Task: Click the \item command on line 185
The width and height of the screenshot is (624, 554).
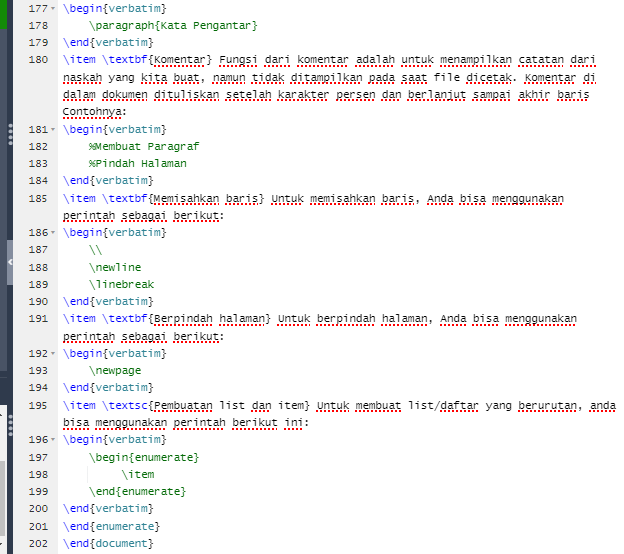Action: 79,199
